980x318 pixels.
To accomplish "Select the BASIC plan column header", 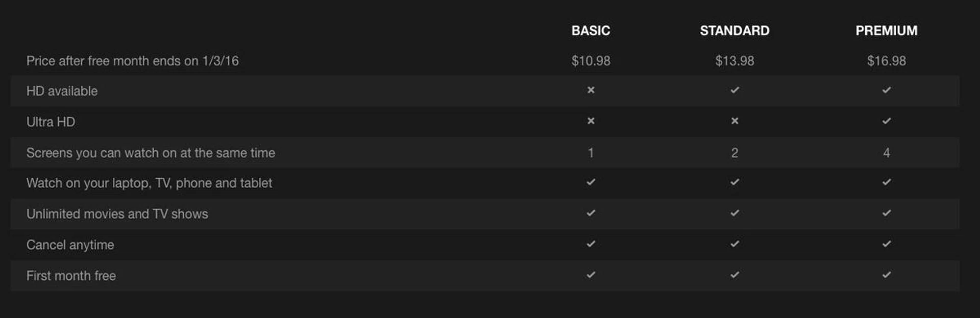I will tap(591, 31).
